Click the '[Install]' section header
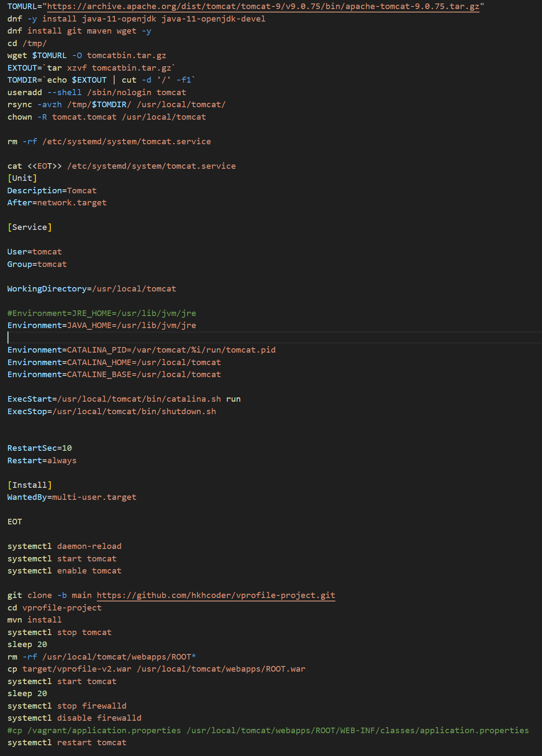 [x=29, y=485]
